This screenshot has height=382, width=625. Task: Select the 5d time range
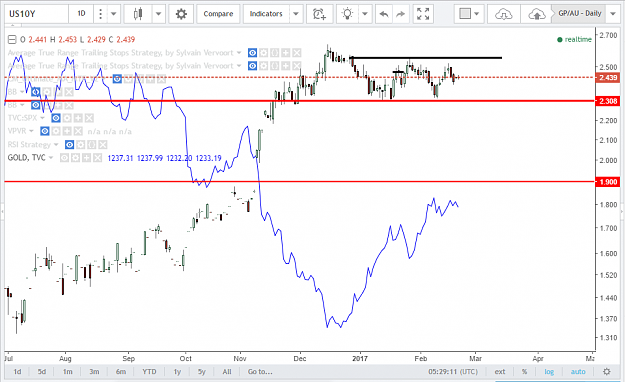pos(42,372)
